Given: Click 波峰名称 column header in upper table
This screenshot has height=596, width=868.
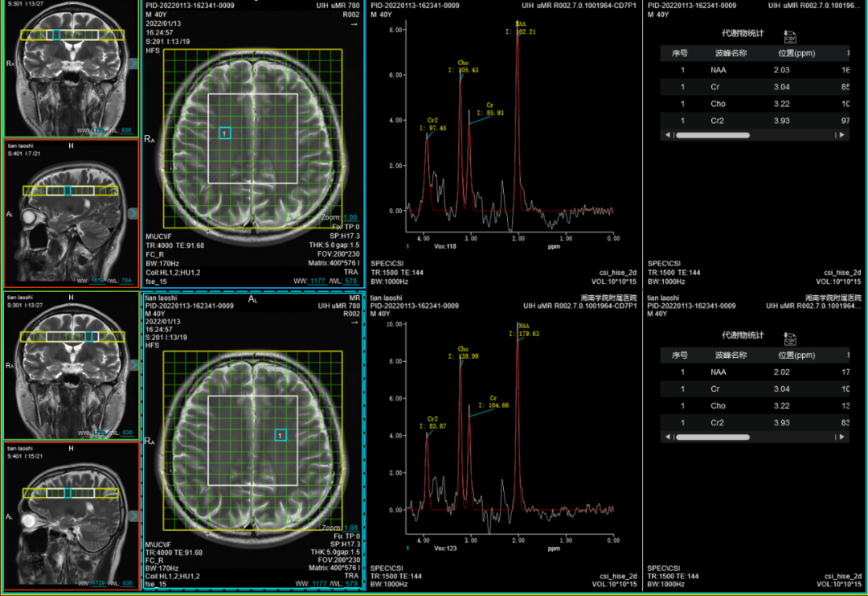Looking at the screenshot, I should (731, 53).
